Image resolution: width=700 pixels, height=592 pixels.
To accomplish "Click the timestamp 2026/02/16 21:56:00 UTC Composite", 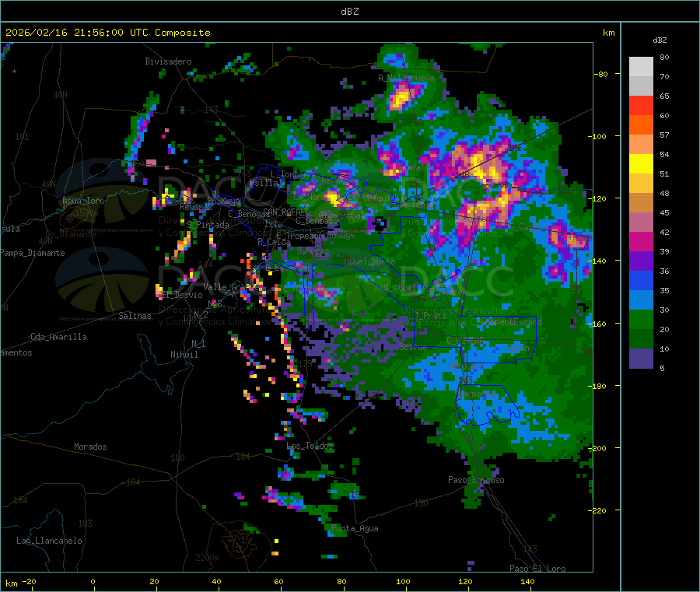I will (107, 33).
